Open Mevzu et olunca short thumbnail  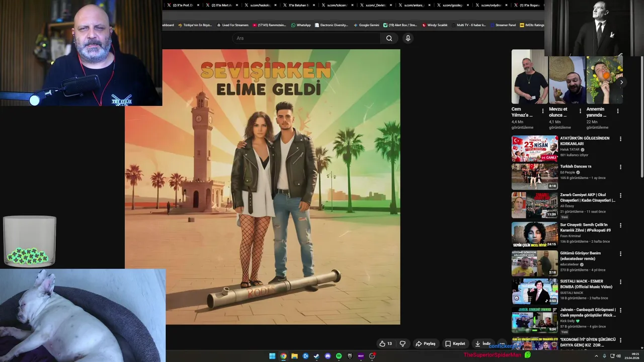pyautogui.click(x=567, y=80)
